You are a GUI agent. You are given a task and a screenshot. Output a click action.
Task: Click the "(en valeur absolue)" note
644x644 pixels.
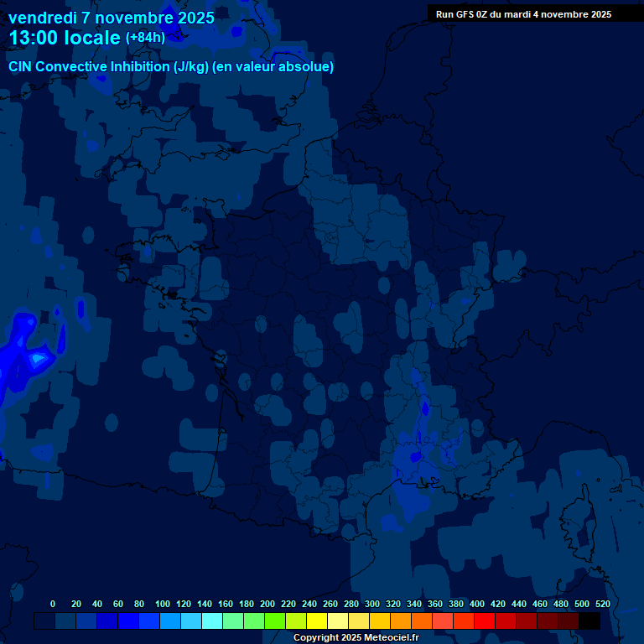273,67
